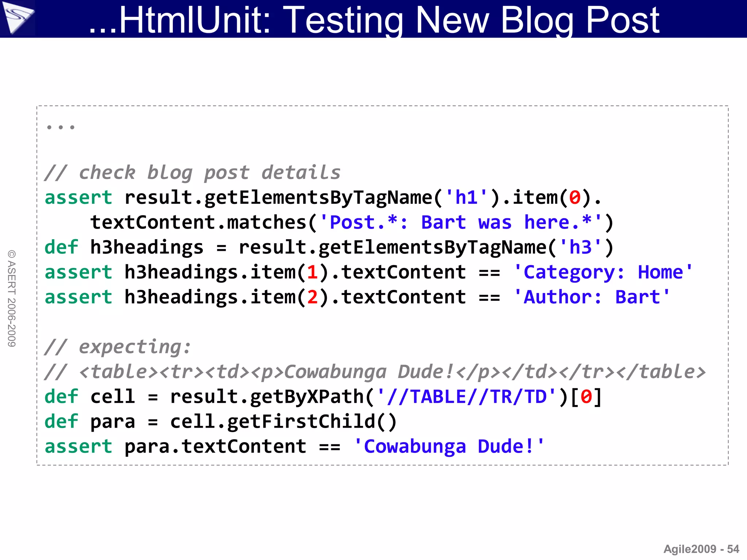Click the string 'h1' in the first assert
This screenshot has width=747, height=560.
(x=467, y=197)
